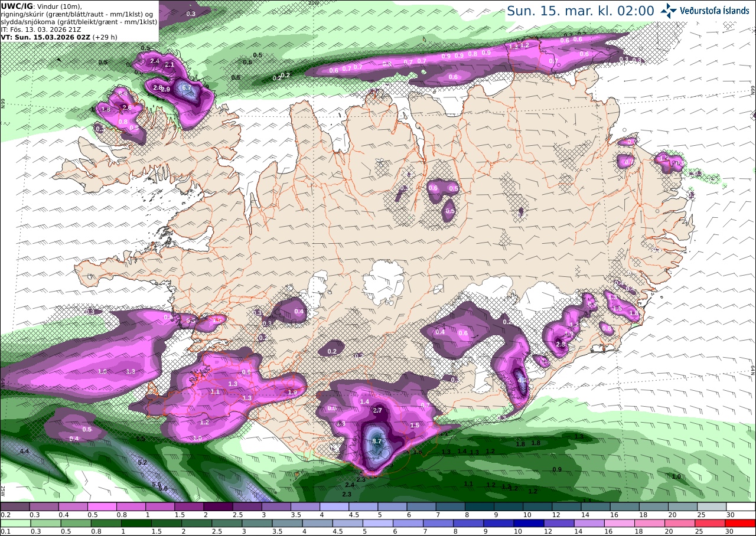This screenshot has height=536, width=756.
Task: Pick the upper-scale 8 dark teal swatch
Action: (x=480, y=506)
